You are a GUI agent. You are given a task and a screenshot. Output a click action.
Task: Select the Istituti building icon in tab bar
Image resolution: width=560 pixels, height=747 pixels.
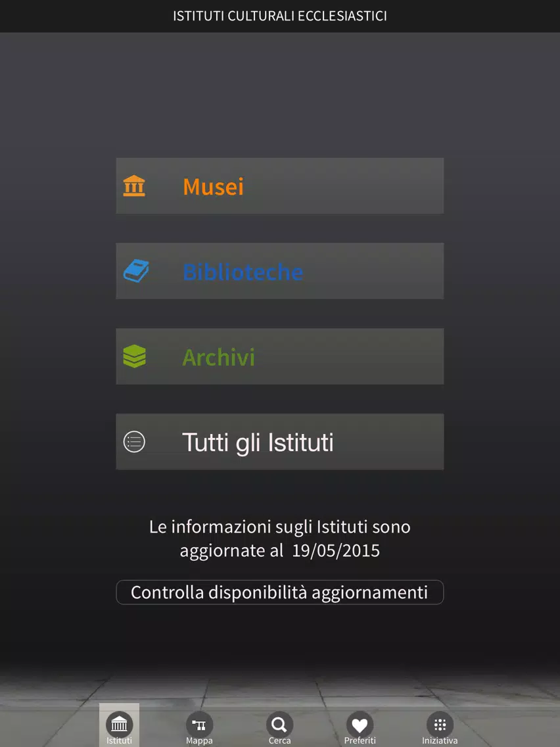pyautogui.click(x=119, y=725)
